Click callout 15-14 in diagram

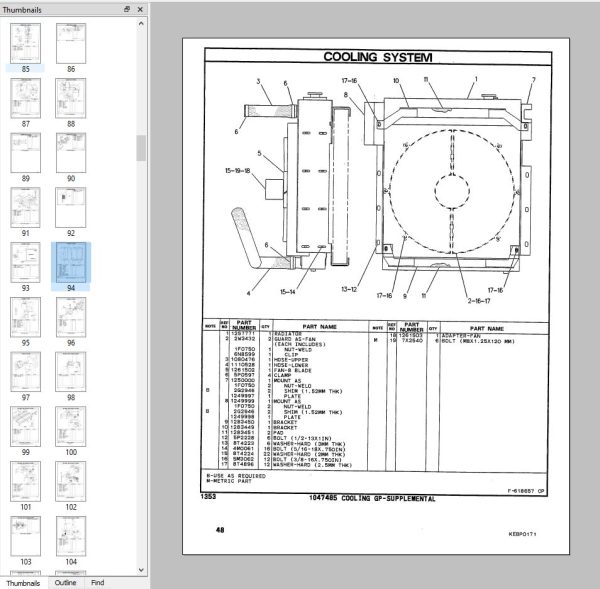coord(287,292)
